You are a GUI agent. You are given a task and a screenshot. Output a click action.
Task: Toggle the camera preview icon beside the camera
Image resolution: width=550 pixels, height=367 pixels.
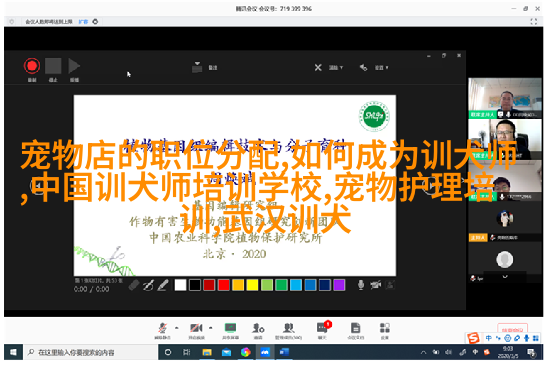click(x=390, y=285)
